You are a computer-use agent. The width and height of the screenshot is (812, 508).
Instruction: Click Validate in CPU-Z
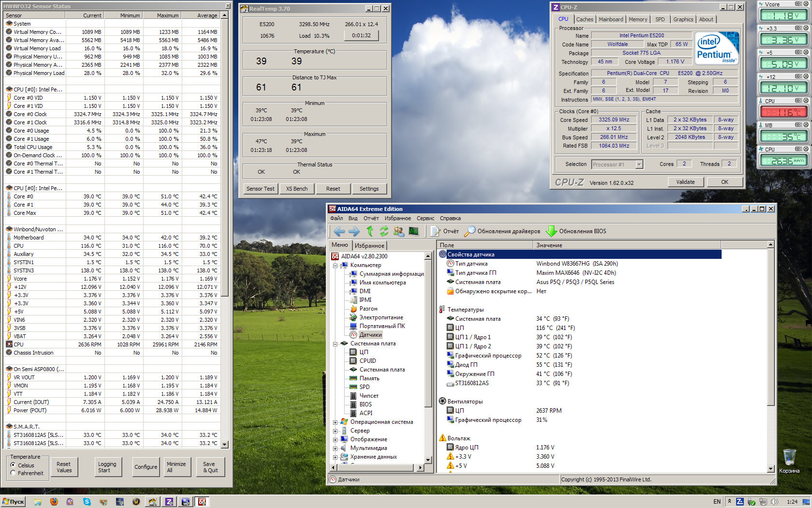(685, 182)
